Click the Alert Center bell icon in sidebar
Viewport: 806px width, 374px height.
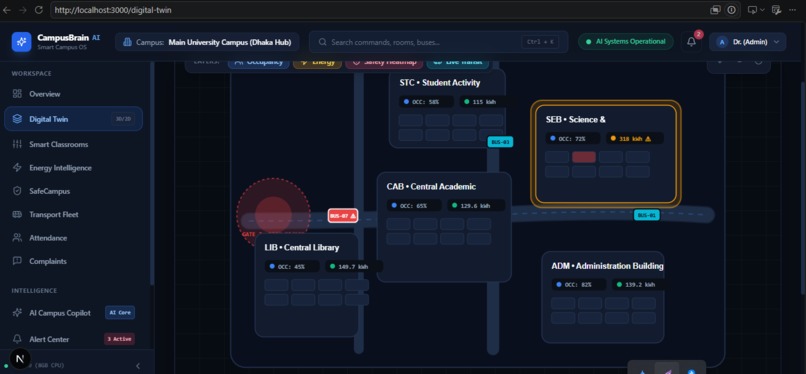(x=17, y=339)
